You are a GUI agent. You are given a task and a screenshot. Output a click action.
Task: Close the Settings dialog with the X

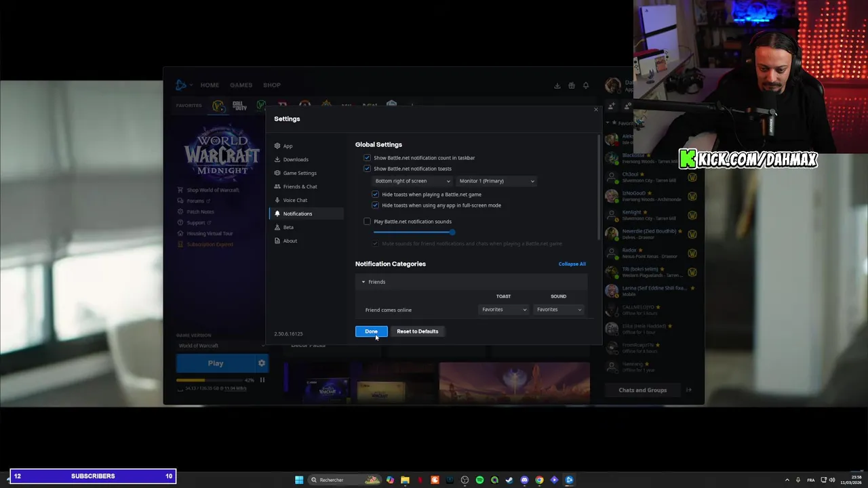tap(596, 110)
